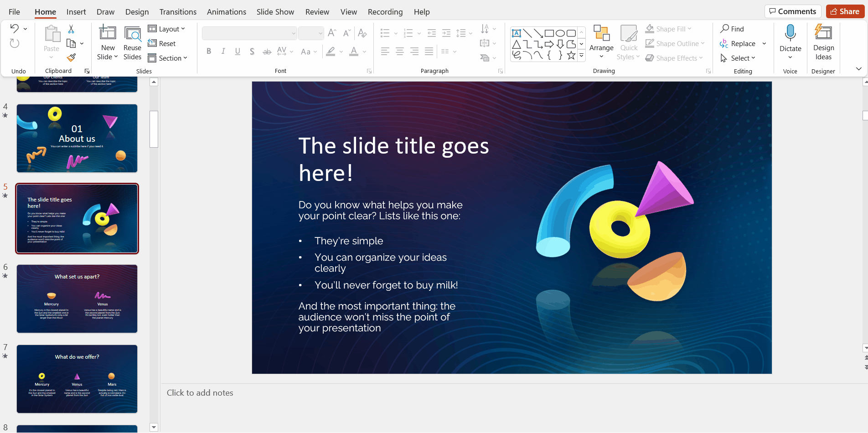Click the Share button

coord(845,11)
